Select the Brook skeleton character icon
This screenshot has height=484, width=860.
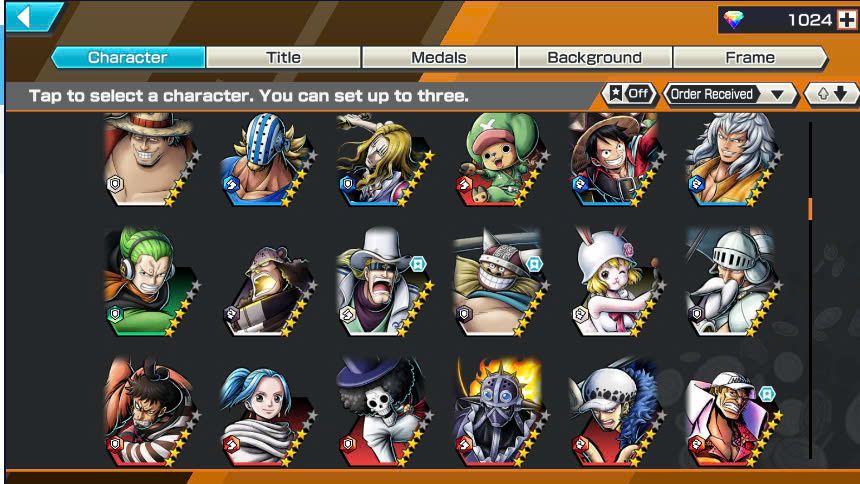[382, 412]
